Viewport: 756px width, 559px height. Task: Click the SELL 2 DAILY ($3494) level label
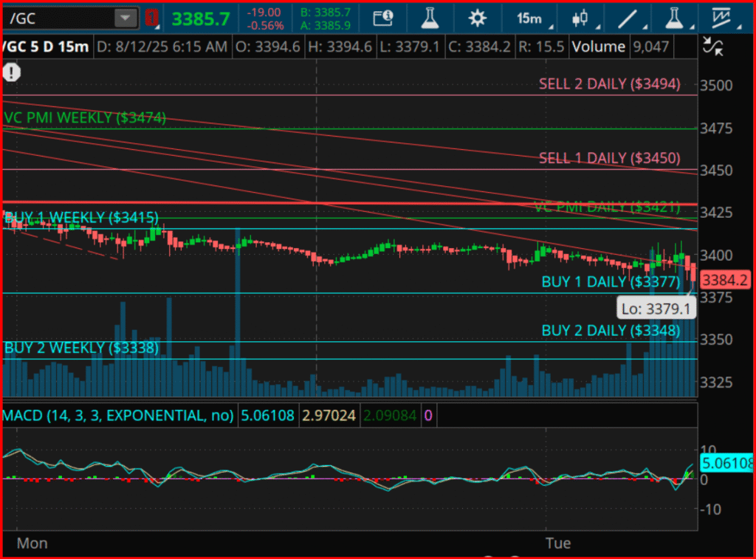[609, 84]
